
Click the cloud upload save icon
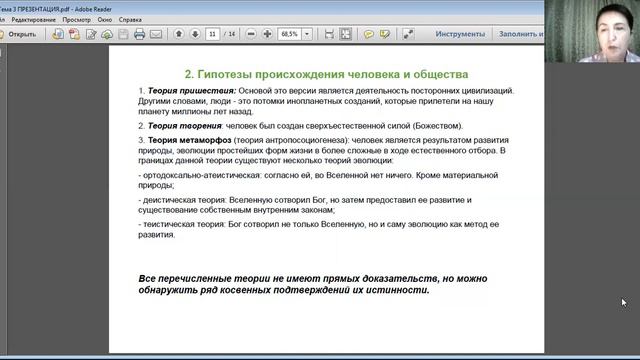coord(107,34)
